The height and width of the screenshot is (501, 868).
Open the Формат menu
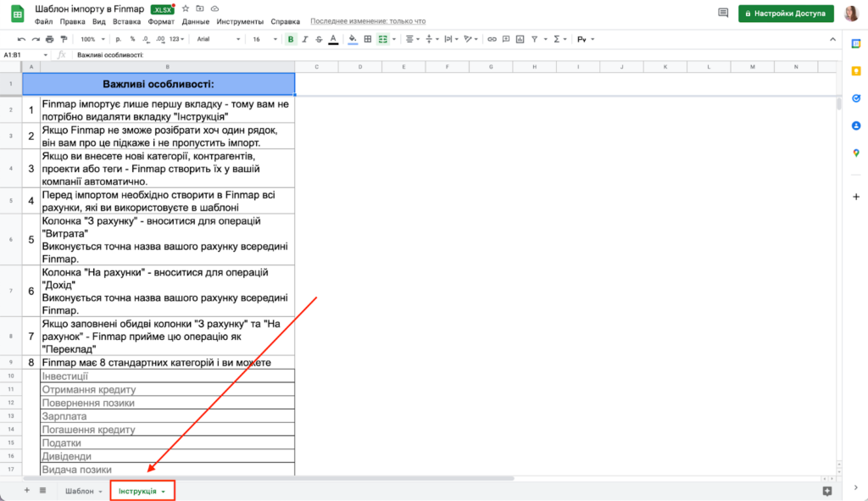pyautogui.click(x=161, y=21)
